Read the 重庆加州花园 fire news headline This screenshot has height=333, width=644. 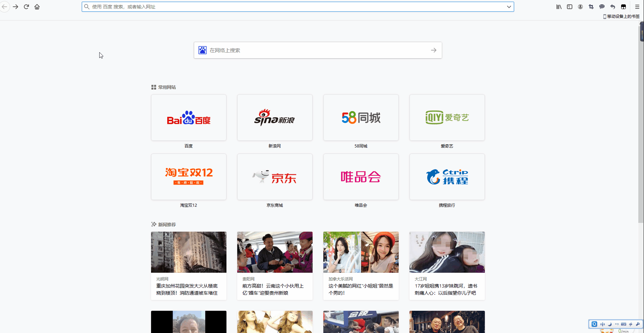(187, 290)
